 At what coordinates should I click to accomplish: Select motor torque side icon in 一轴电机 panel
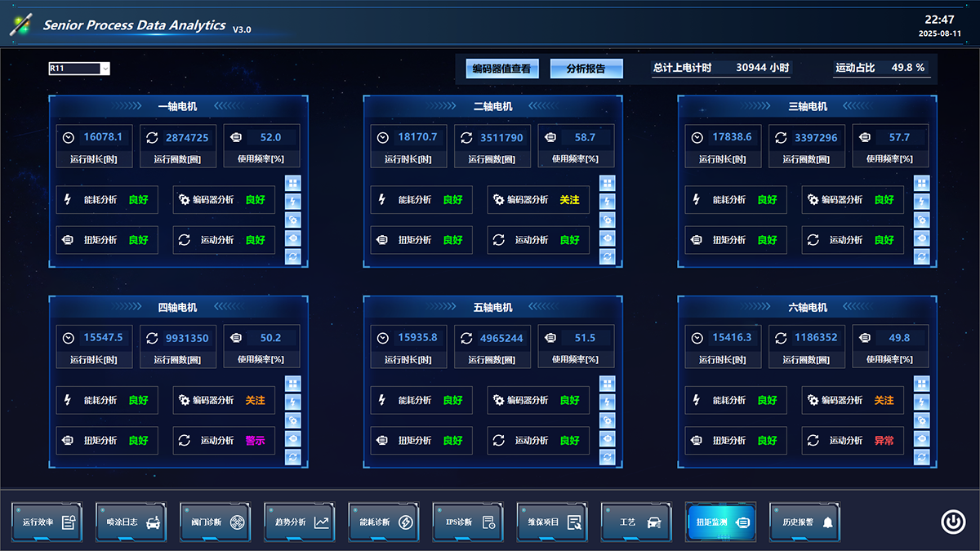293,238
